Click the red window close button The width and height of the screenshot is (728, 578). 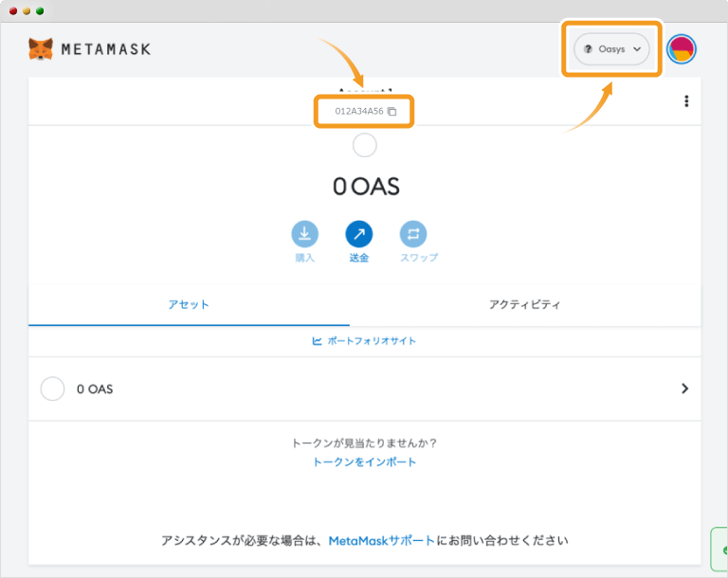click(x=13, y=10)
